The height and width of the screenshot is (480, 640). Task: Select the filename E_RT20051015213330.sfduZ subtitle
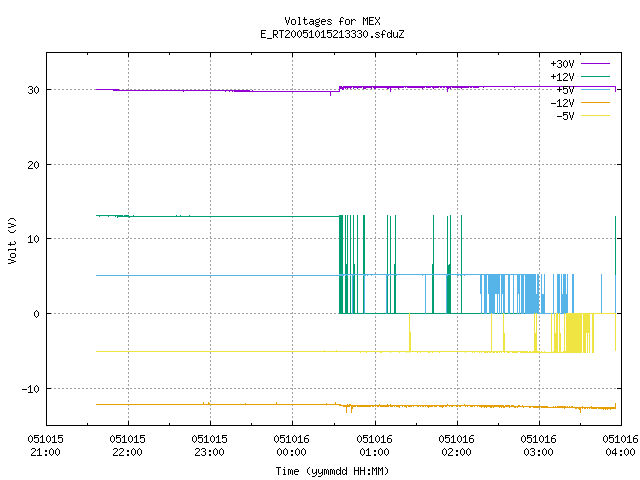332,34
